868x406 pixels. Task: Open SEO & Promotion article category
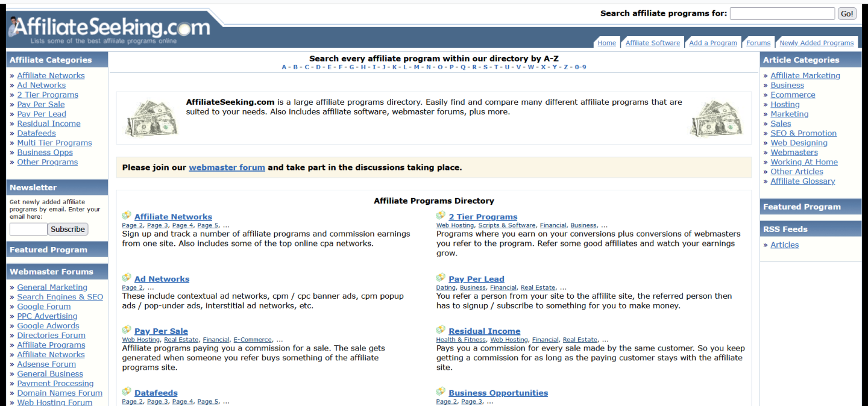point(803,133)
